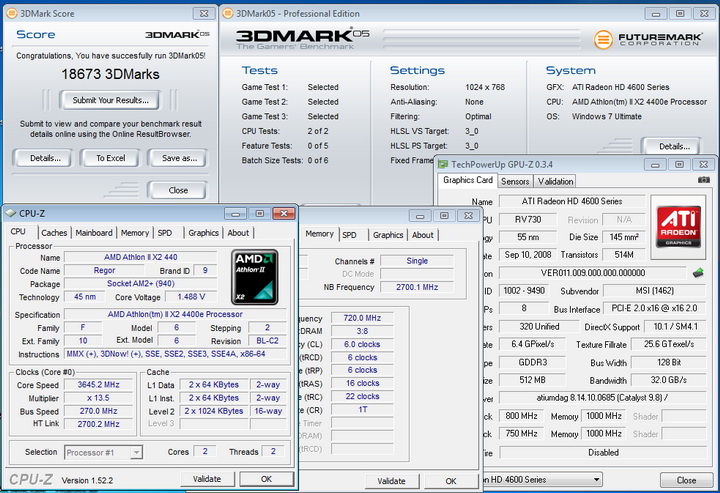The width and height of the screenshot is (720, 493).
Task: Open the SPD tab in rear CPU-Z window
Action: (349, 235)
